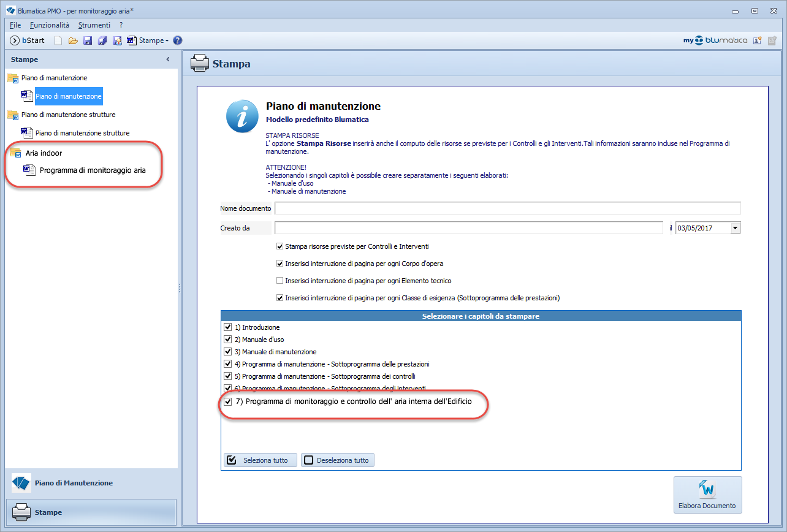Uncheck chapter 4) Sottoprogramma delle prestazioni
This screenshot has height=532, width=787.
pos(228,364)
